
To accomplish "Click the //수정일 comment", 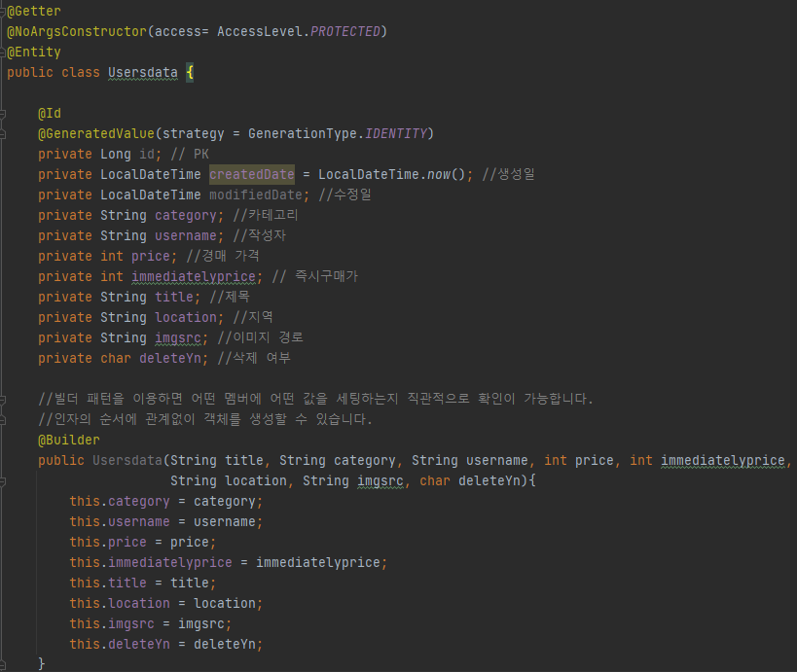I will coord(345,195).
